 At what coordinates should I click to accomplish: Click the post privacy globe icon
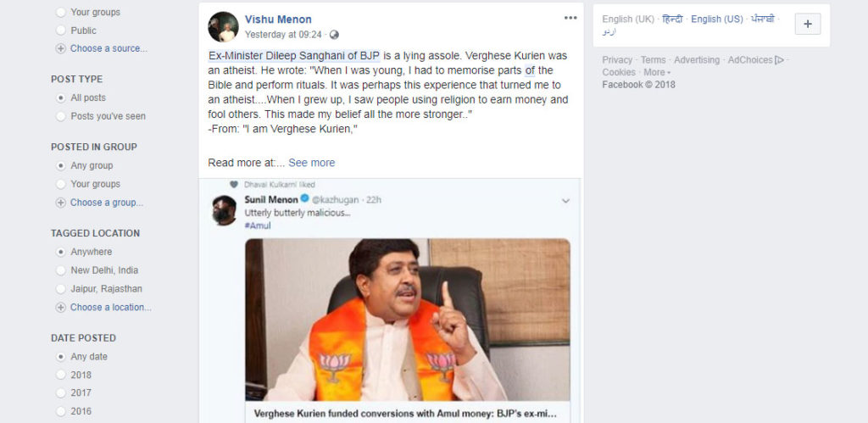(x=334, y=35)
